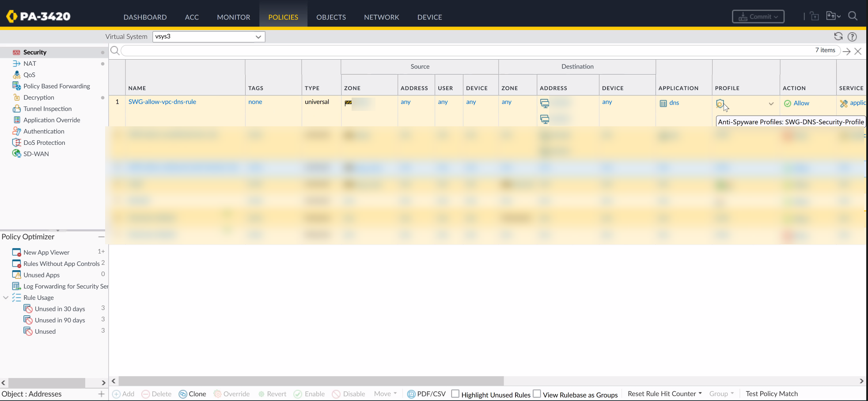Click the search magnifier in header bar
The width and height of the screenshot is (868, 401).
(x=853, y=16)
